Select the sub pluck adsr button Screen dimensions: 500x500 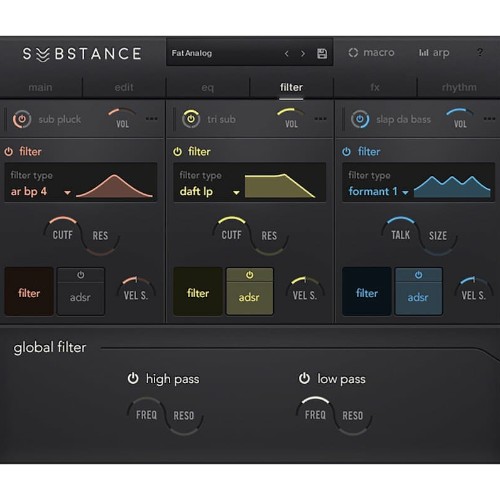(x=81, y=298)
